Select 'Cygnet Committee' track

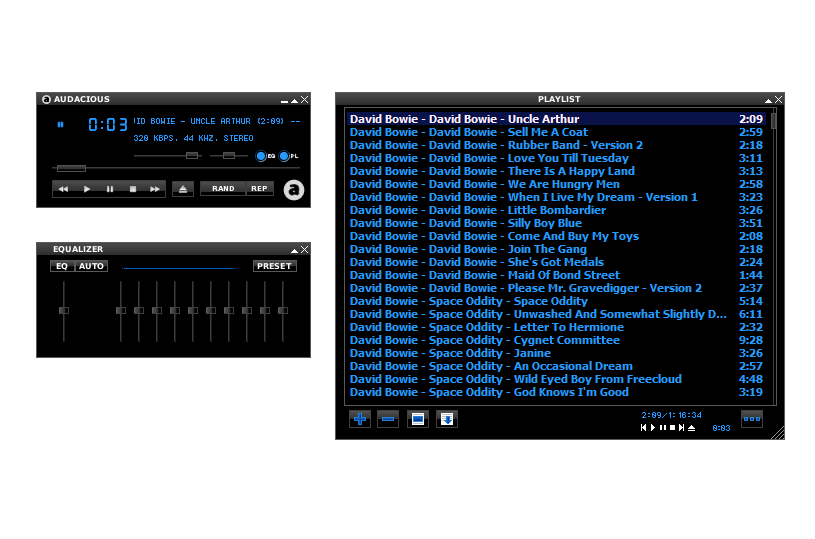point(556,340)
